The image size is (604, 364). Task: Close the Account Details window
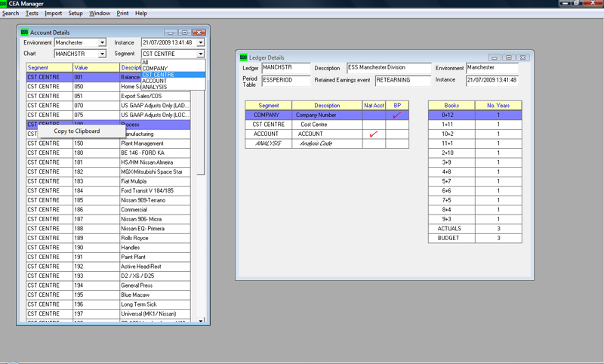[x=199, y=32]
